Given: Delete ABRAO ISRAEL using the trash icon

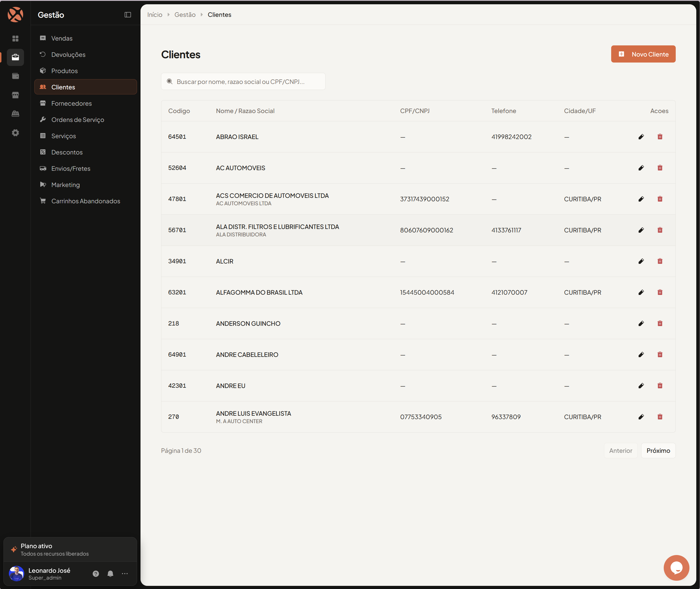Looking at the screenshot, I should 660,136.
